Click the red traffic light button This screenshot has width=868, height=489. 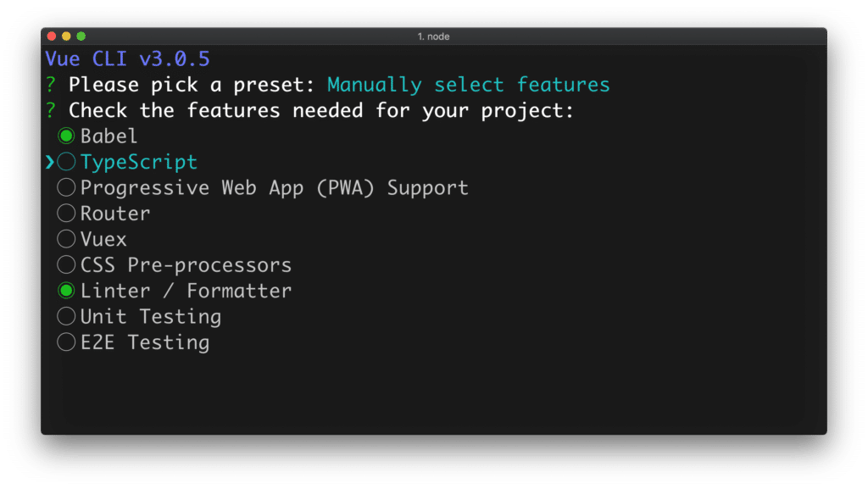tap(53, 36)
